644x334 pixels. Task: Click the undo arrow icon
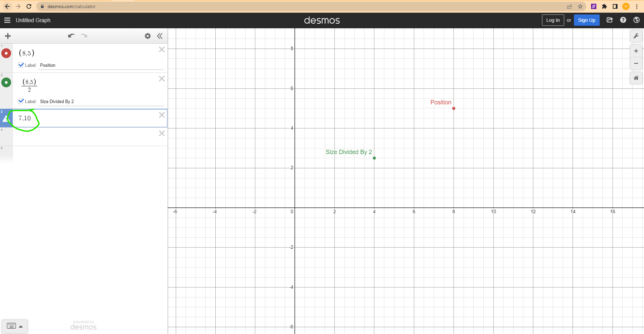(x=71, y=36)
